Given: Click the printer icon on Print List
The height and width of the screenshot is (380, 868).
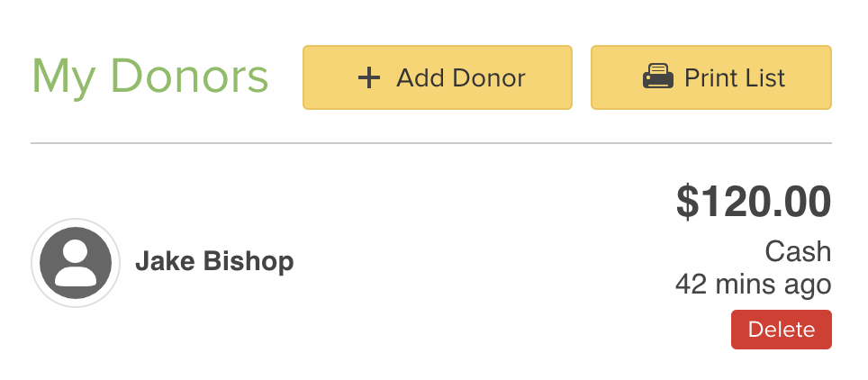Looking at the screenshot, I should click(658, 77).
